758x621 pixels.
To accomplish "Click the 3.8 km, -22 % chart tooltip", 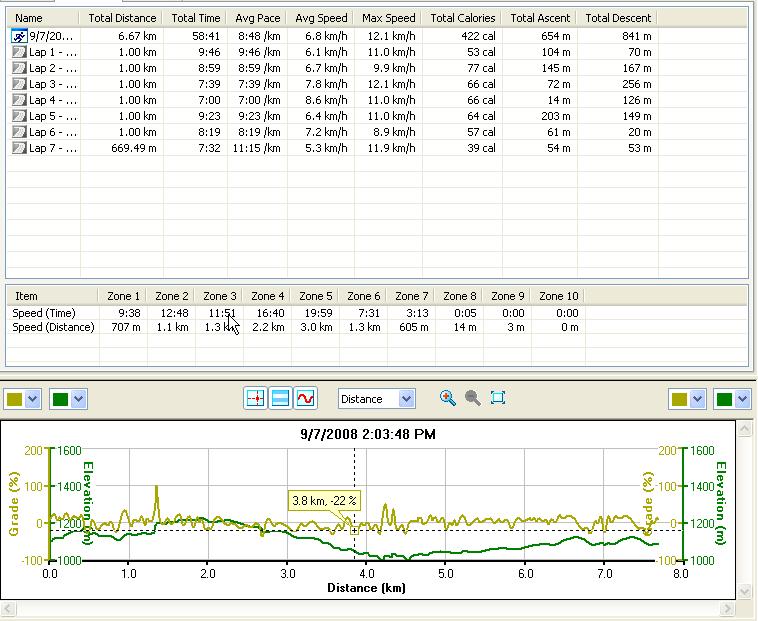I will tap(324, 501).
